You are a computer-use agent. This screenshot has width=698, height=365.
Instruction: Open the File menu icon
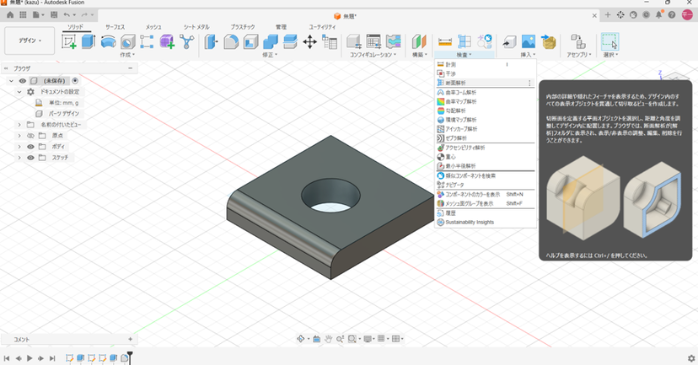point(38,15)
